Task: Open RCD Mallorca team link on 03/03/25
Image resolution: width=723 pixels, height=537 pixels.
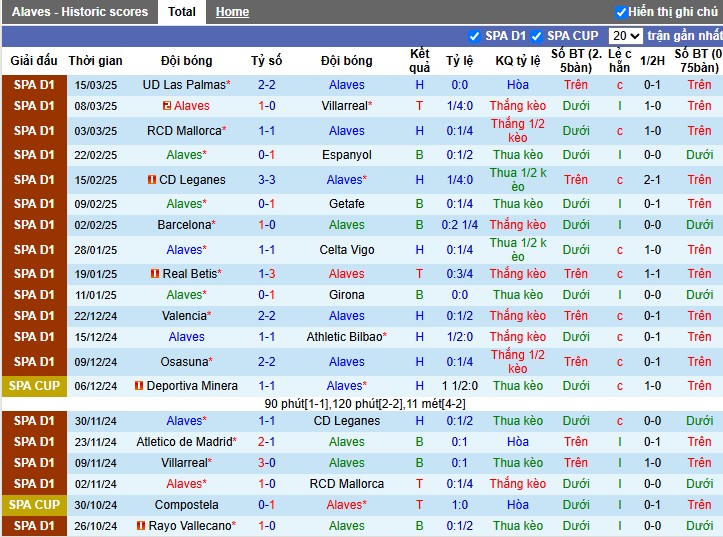Action: [x=186, y=131]
